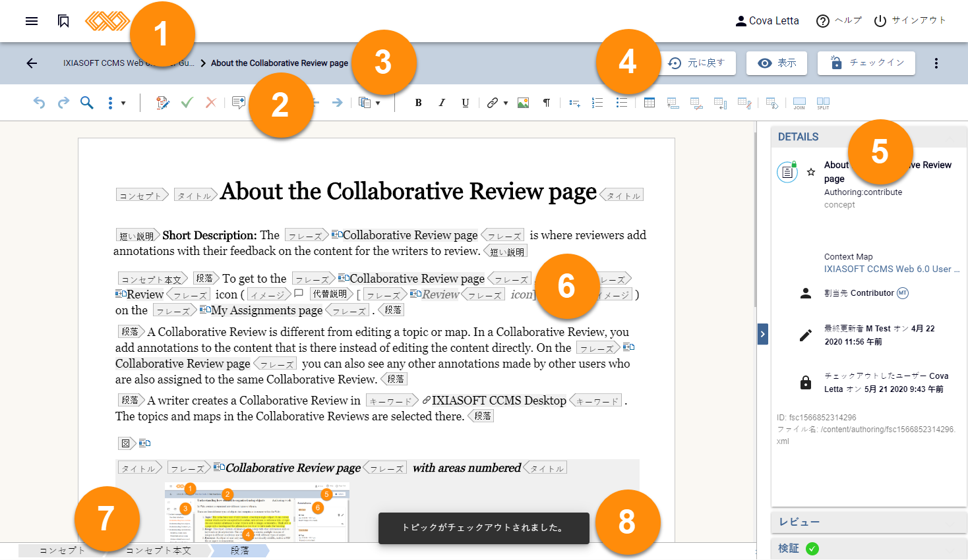Click the file ID fsc1566852314296 text

click(x=816, y=417)
